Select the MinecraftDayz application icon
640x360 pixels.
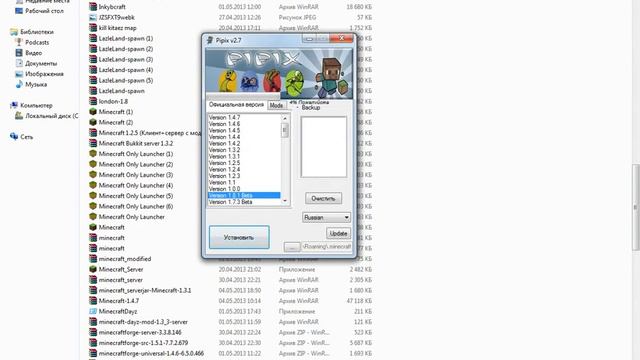[93, 311]
